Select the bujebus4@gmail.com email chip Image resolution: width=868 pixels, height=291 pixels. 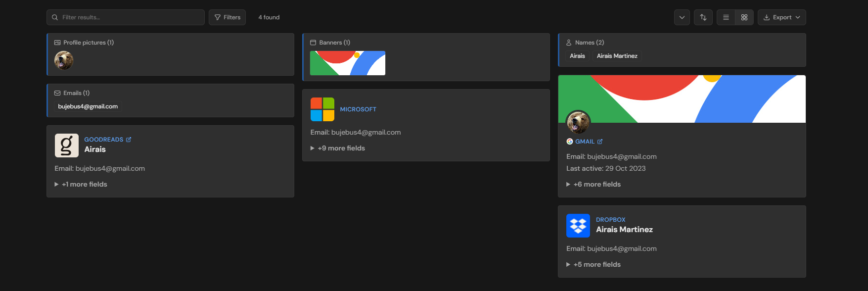[88, 106]
